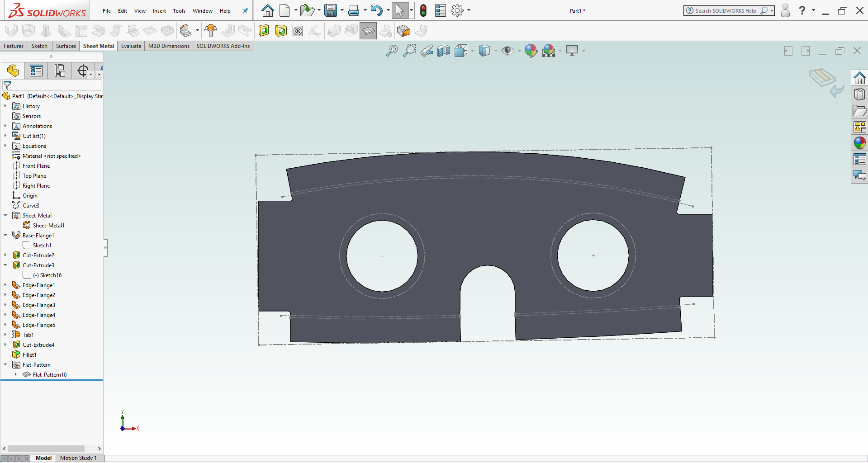Collapse the Sheet-Metal folder node
The width and height of the screenshot is (868, 463).
[x=5, y=216]
